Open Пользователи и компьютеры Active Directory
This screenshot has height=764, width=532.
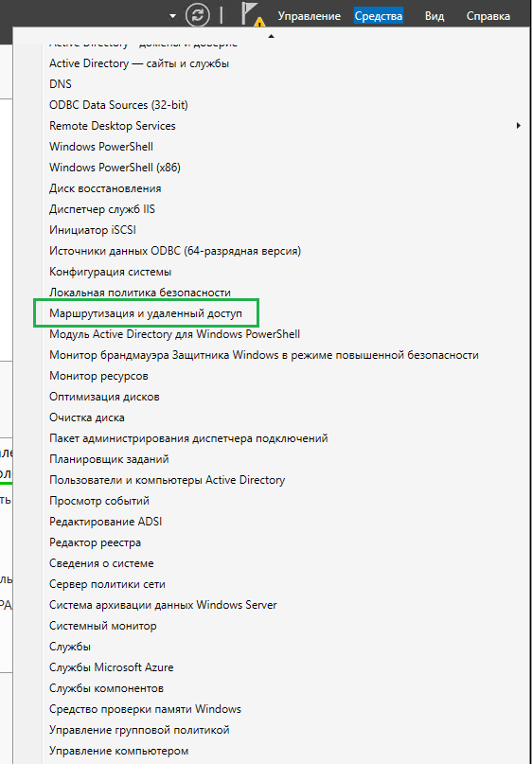click(168, 480)
